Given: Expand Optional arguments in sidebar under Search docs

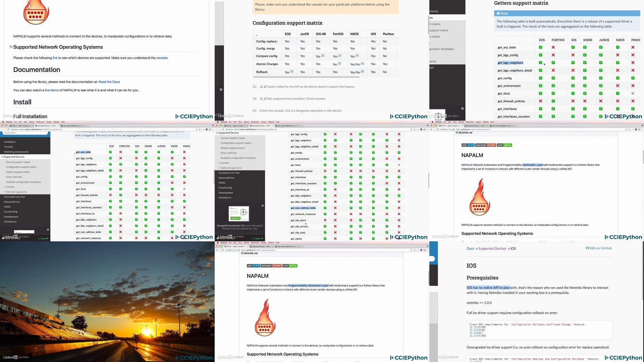Looking at the screenshot, I should [x=4, y=192].
